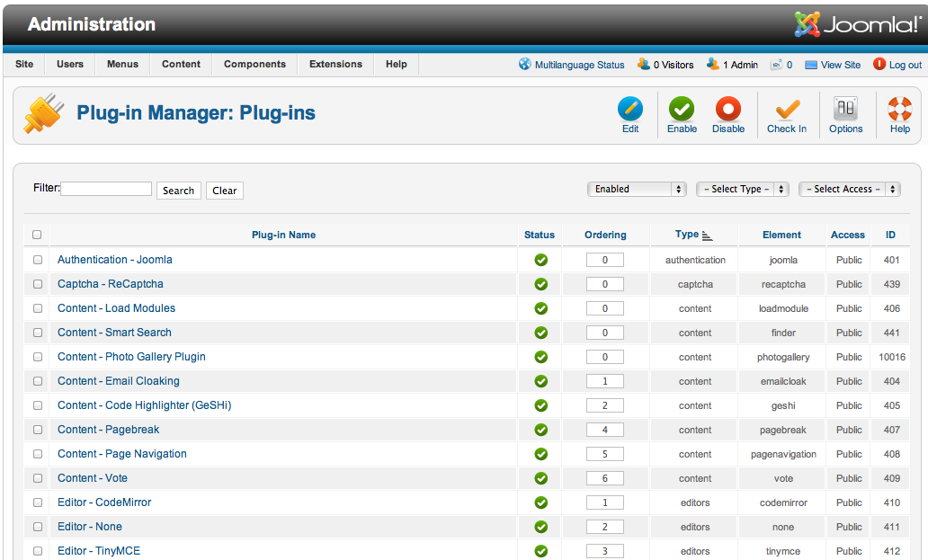Check the box for Content - Photo Gallery Plugin
928x560 pixels.
click(37, 357)
